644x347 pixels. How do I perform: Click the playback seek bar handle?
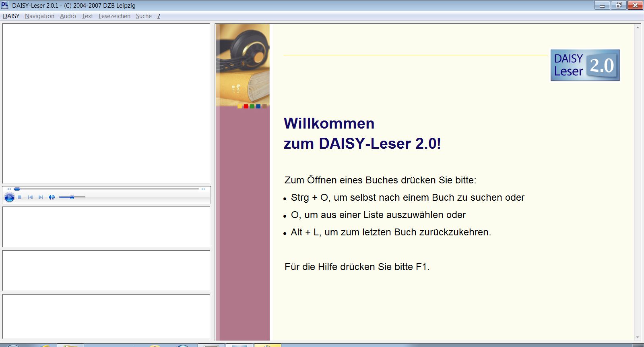[x=17, y=189]
